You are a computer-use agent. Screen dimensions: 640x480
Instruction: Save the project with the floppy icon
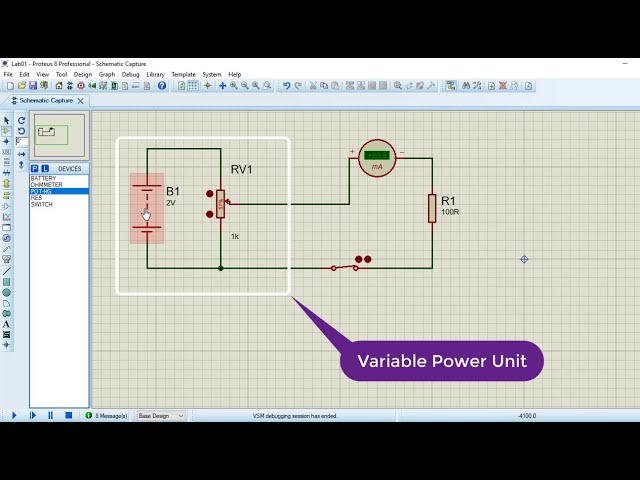click(x=33, y=86)
